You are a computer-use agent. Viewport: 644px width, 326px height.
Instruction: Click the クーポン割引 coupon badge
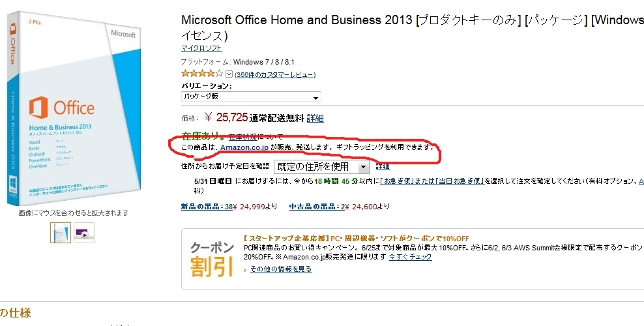pos(212,259)
